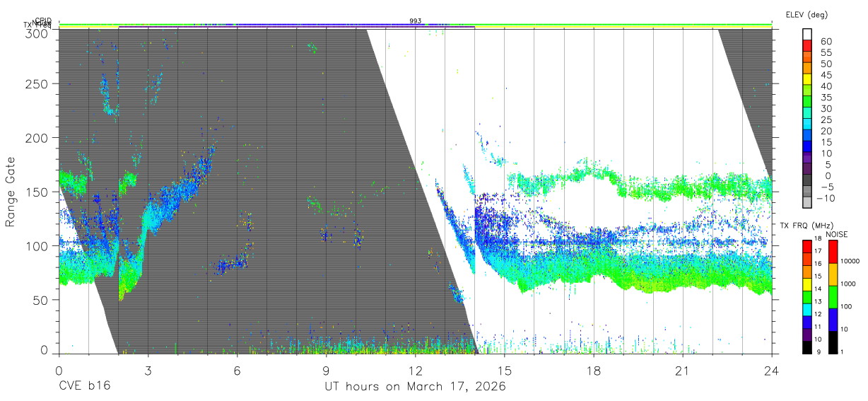Click the blue 11–12 MHz TX FRQ swatch
Screen dimensions: 868x401
point(808,322)
